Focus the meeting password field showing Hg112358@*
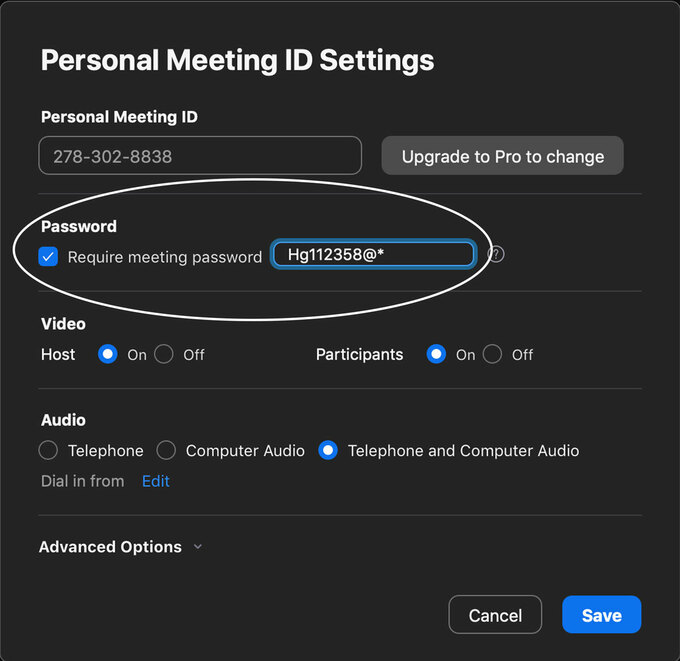This screenshot has height=661, width=680. click(x=373, y=255)
